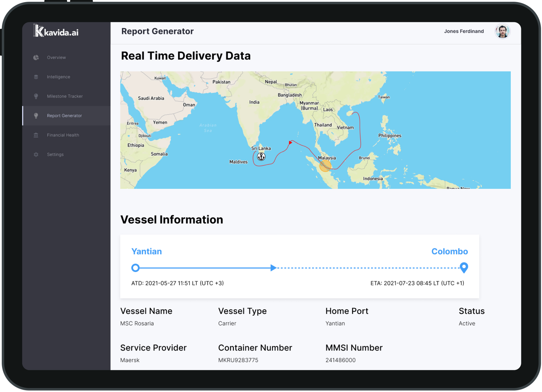Screen dimensions: 542x392
Task: Click the Colombo destination port label
Action: [x=450, y=251]
